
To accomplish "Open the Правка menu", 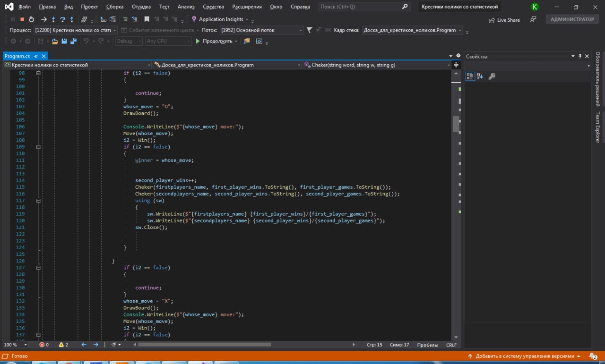I will pyautogui.click(x=47, y=7).
